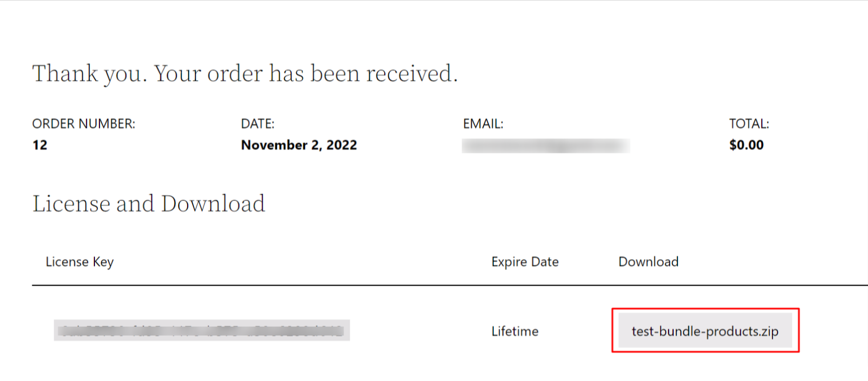Image resolution: width=868 pixels, height=381 pixels.
Task: Click the DATE label
Action: pos(258,124)
